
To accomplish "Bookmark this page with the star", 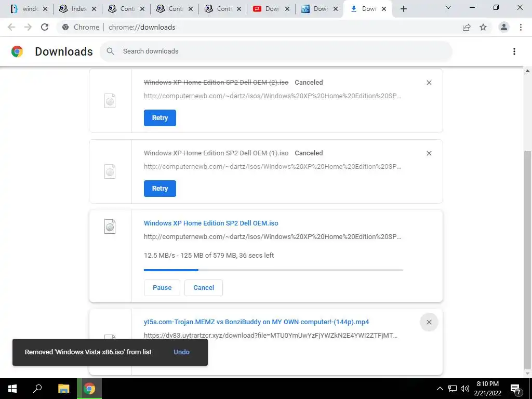I will tap(483, 27).
